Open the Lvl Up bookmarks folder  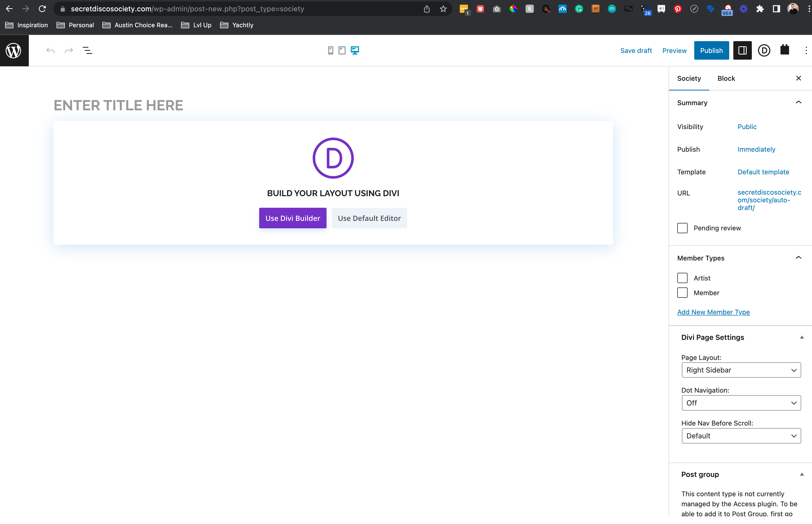pyautogui.click(x=196, y=25)
